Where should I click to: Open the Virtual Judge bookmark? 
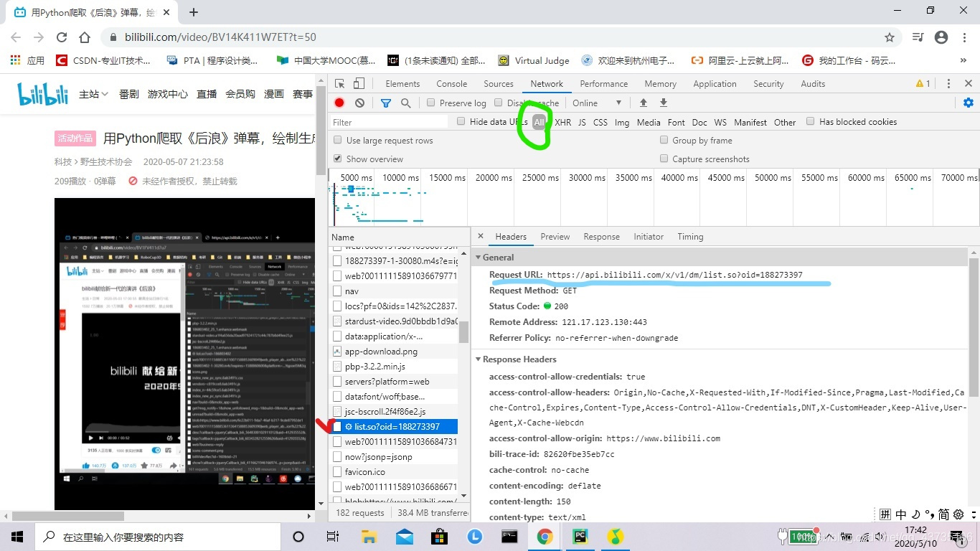540,60
